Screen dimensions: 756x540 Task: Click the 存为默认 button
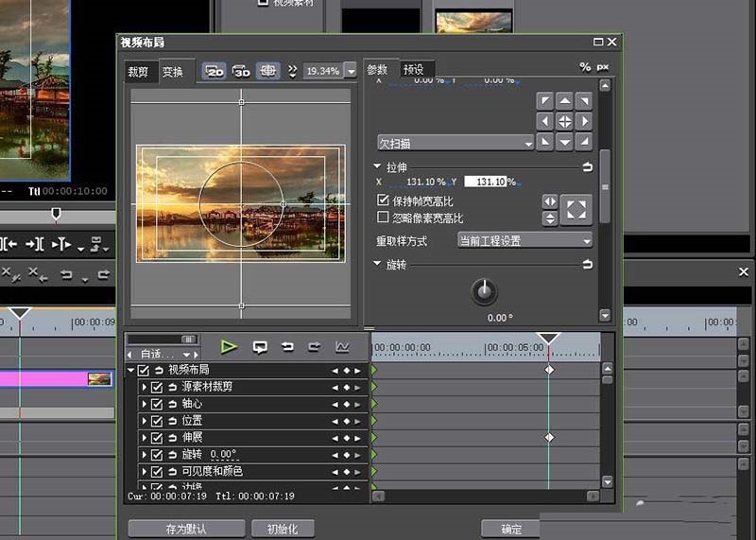pos(186,530)
